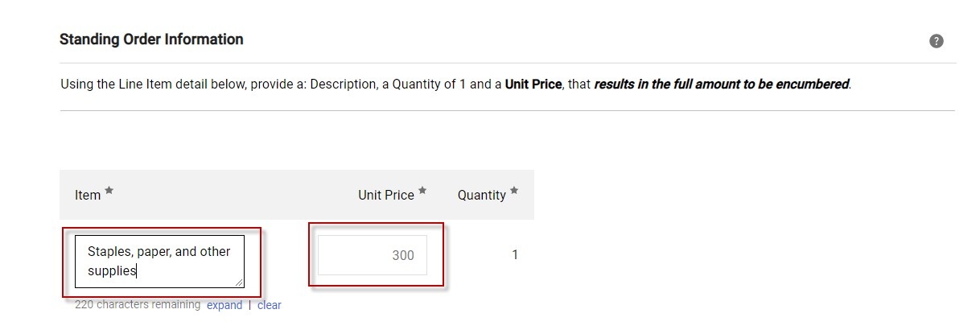The image size is (980, 330).
Task: Select the Item column header
Action: tap(88, 195)
